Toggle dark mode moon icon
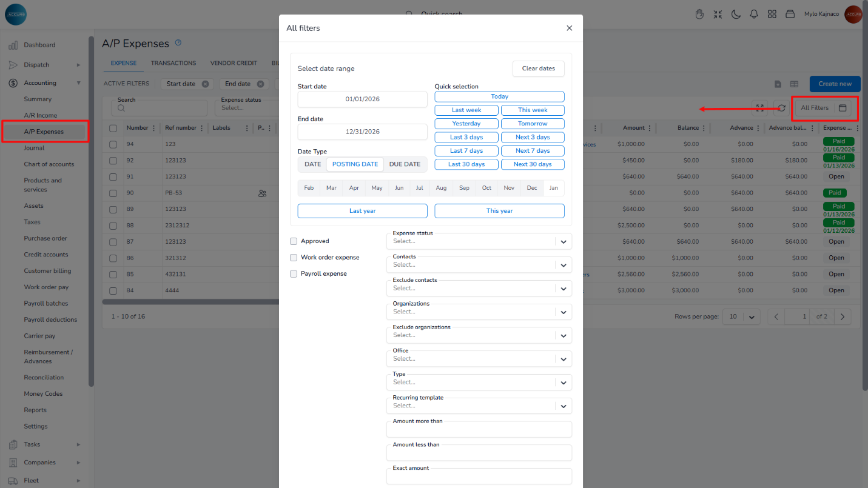The width and height of the screenshot is (868, 488). (x=736, y=14)
